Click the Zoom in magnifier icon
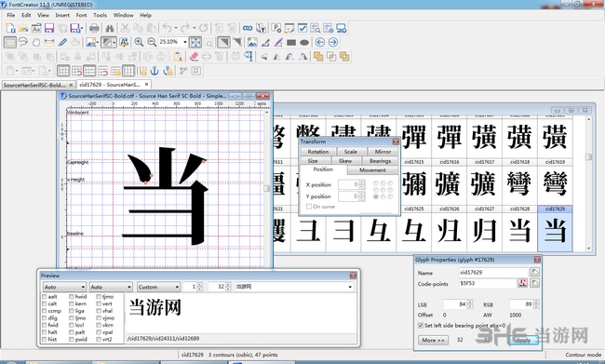Viewport: 605px width, 364px height. pyautogui.click(x=139, y=42)
